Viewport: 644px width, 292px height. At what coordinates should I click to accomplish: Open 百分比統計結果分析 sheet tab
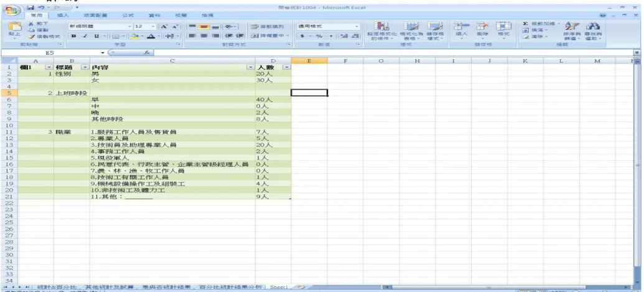click(x=231, y=287)
